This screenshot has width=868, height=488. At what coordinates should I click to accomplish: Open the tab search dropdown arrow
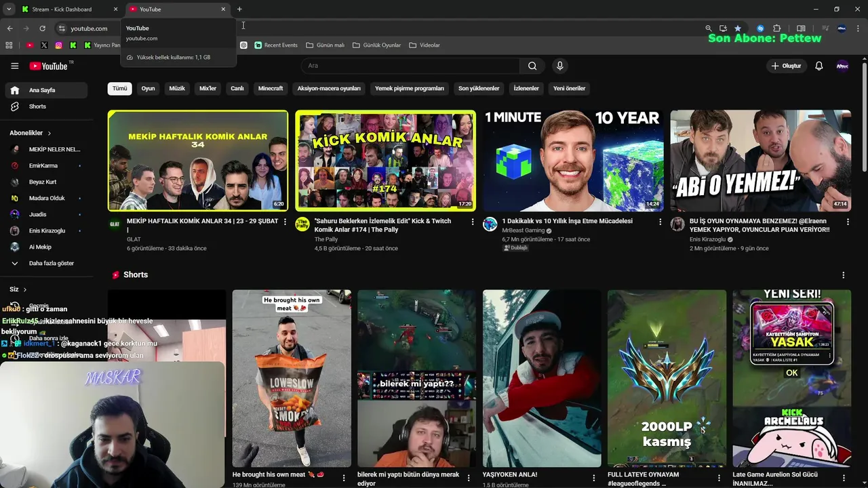coord(9,9)
